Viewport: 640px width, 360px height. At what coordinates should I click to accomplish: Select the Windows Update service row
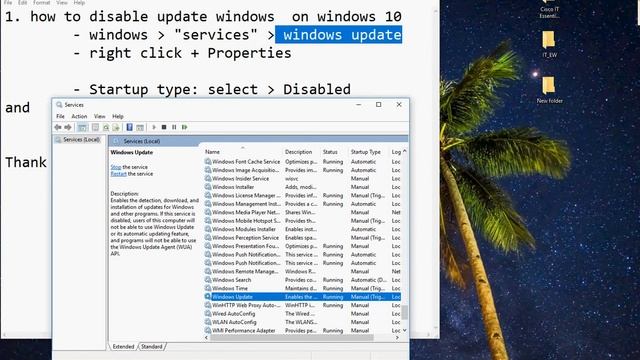[x=302, y=297]
